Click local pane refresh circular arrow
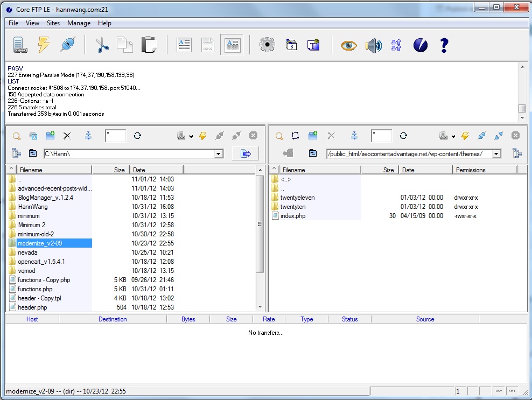This screenshot has height=400, width=532. (x=137, y=136)
